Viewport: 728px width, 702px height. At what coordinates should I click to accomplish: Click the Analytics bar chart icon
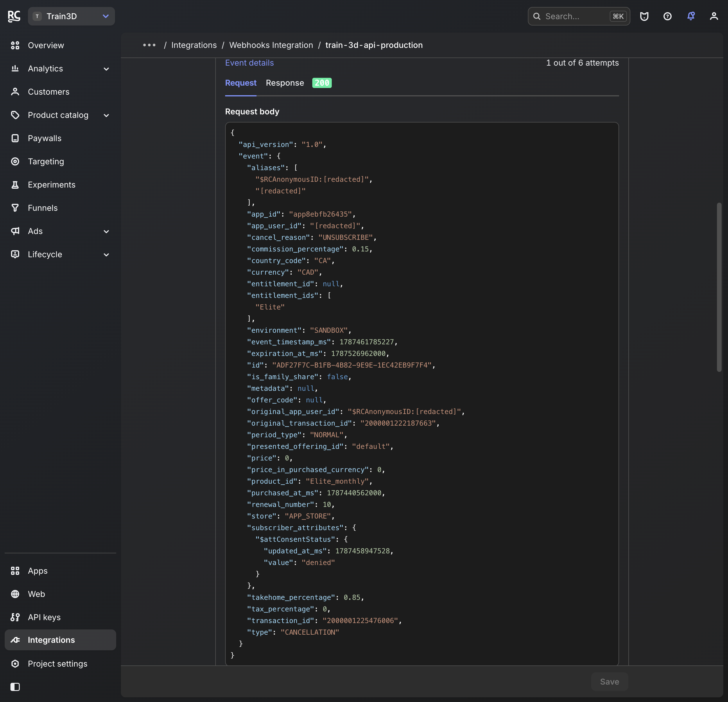(15, 68)
